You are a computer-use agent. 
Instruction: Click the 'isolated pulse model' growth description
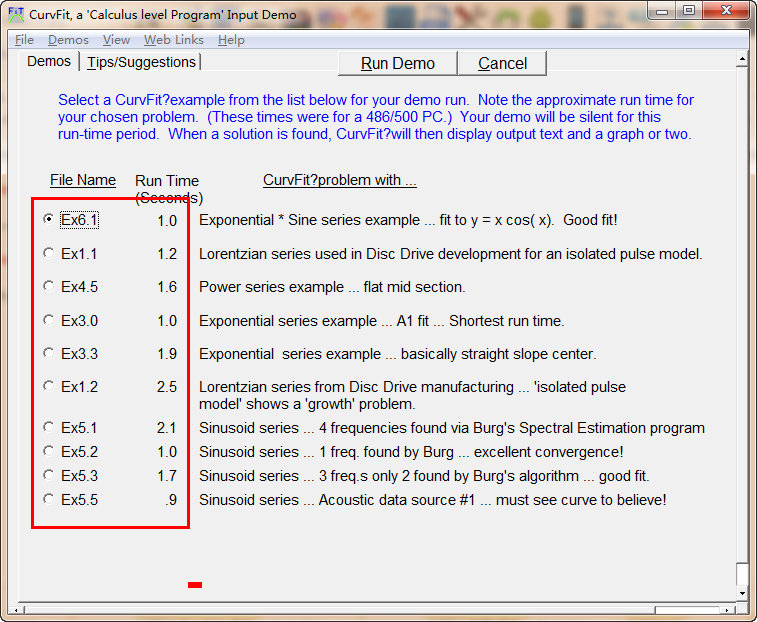[x=412, y=395]
